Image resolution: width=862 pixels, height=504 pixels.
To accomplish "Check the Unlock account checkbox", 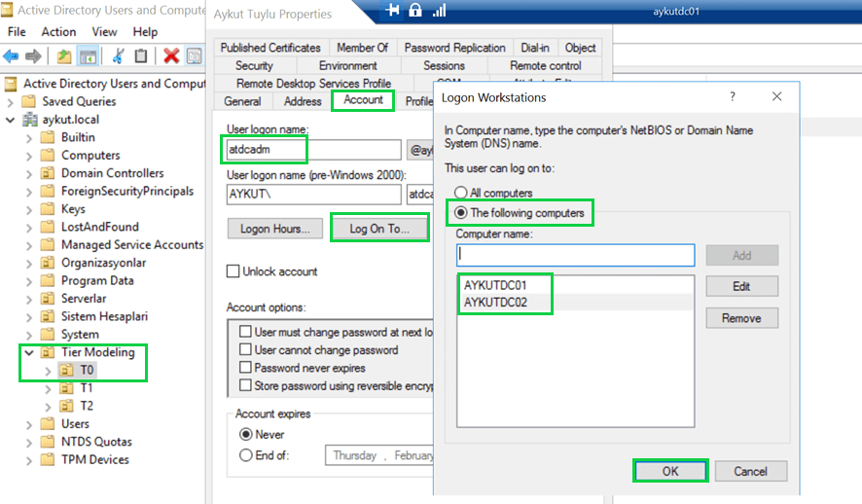I will tap(233, 271).
